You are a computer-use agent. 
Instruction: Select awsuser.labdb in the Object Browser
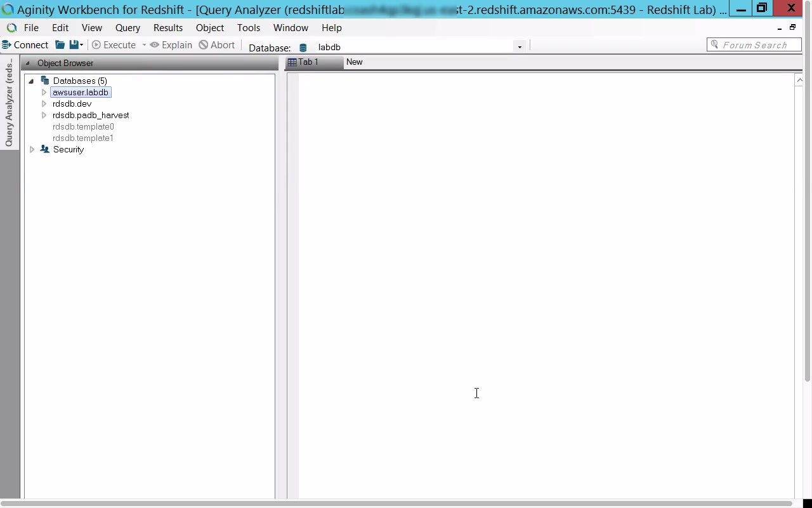coord(81,93)
